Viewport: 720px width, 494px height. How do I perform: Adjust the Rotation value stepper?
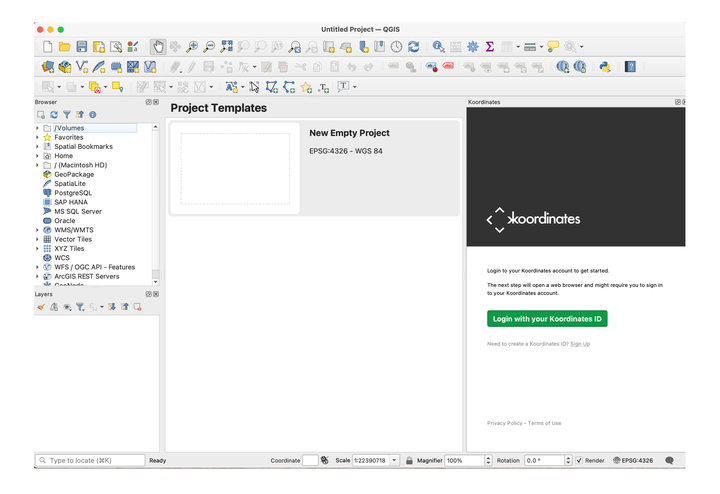(x=568, y=460)
